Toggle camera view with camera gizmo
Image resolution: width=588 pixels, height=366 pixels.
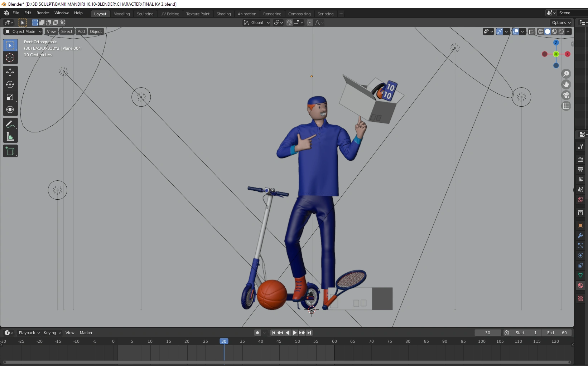pyautogui.click(x=566, y=95)
